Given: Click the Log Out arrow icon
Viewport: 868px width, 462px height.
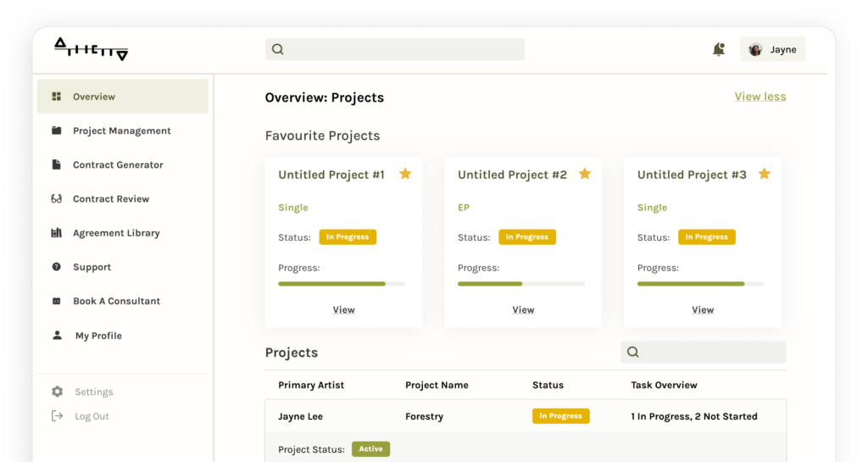Looking at the screenshot, I should tap(57, 416).
